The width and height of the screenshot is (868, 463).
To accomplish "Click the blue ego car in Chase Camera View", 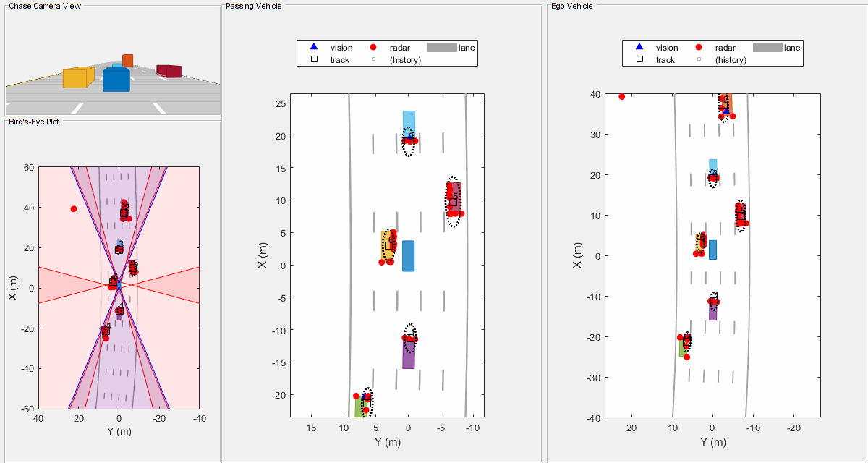I will [116, 80].
